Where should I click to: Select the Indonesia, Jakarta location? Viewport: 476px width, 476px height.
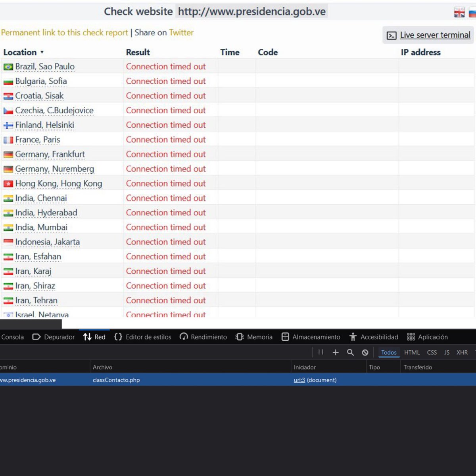click(x=47, y=242)
